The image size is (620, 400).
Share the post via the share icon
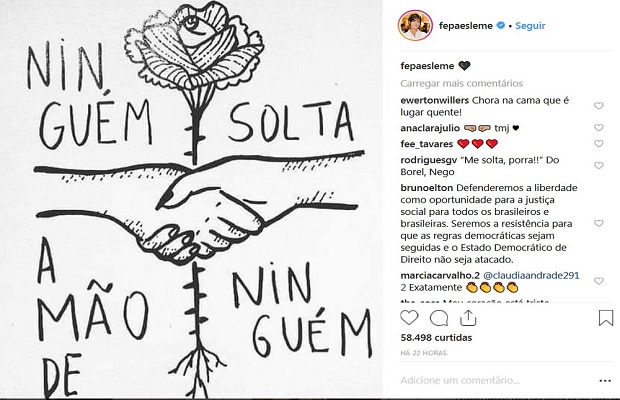(468, 318)
